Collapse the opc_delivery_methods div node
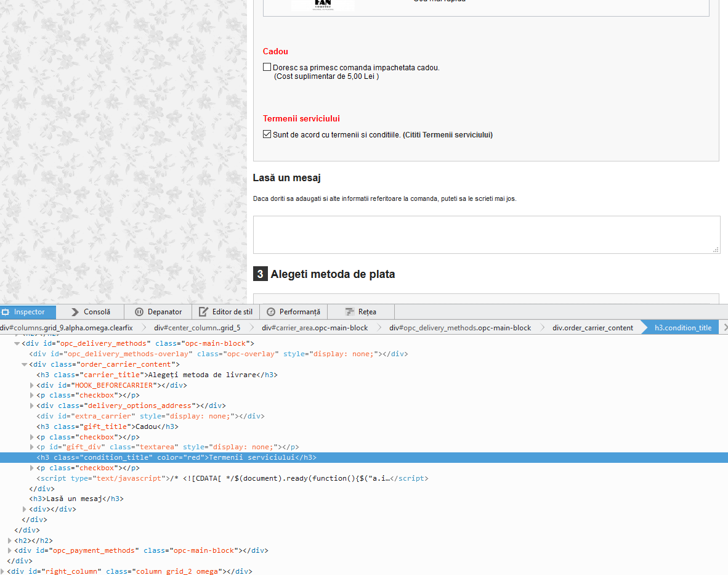This screenshot has height=575, width=728. tap(17, 344)
